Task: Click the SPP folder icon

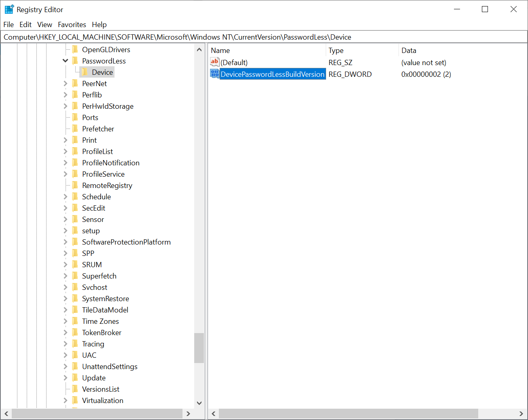Action: pyautogui.click(x=75, y=253)
